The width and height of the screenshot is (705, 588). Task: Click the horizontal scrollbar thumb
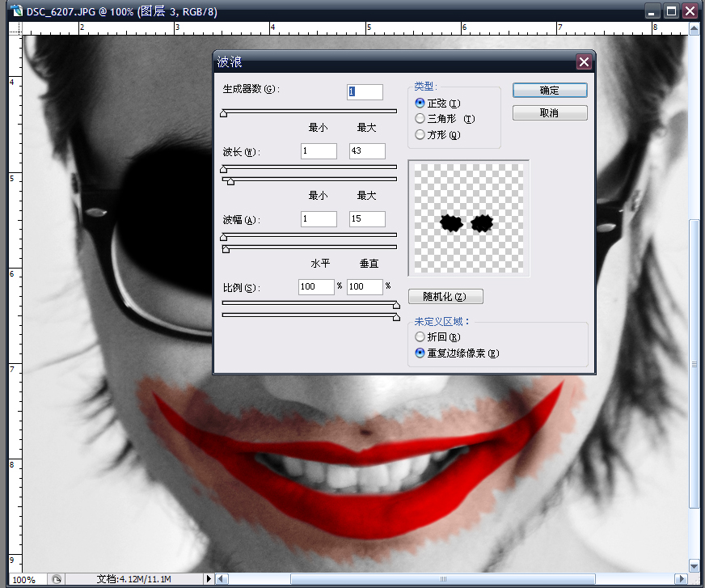(x=443, y=579)
